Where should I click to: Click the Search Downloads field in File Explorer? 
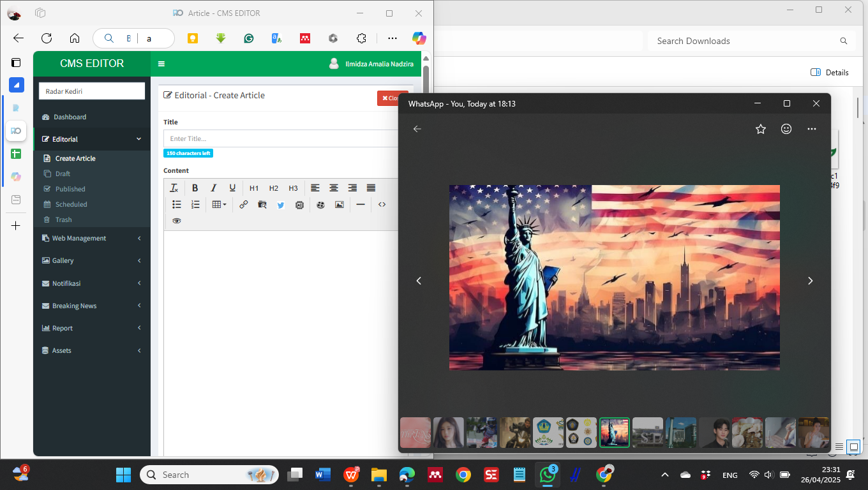tap(751, 41)
